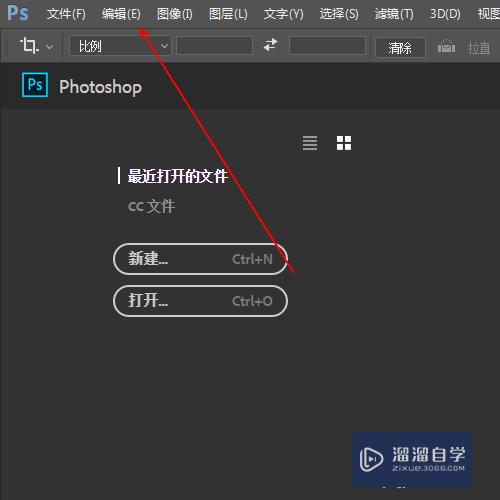Switch to list view icon
500x500 pixels.
coord(310,143)
